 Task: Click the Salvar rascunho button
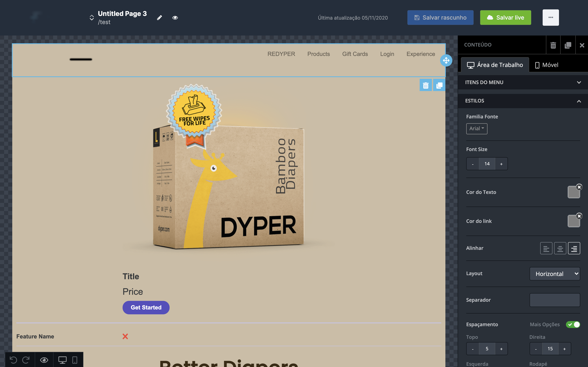click(x=440, y=18)
